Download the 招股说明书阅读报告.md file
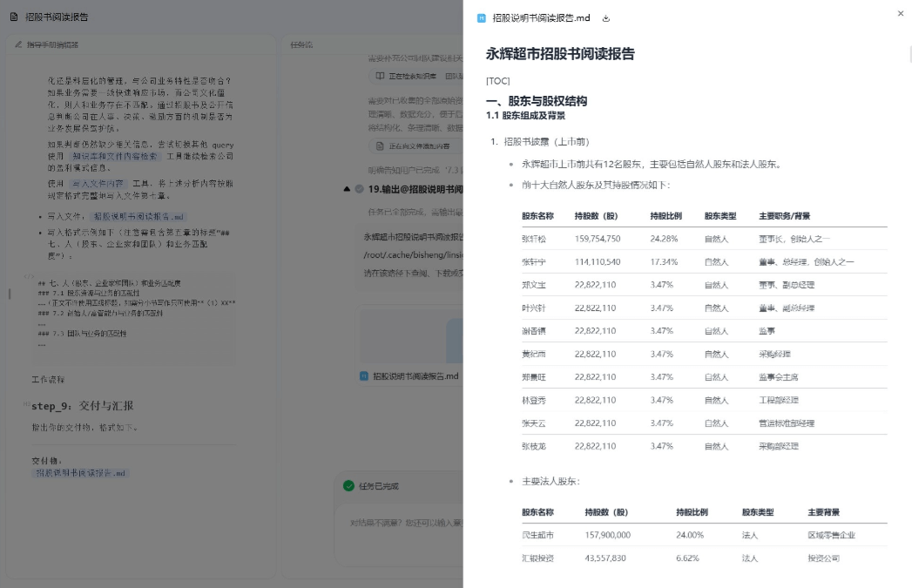Screen dimensions: 912x588 coord(606,17)
